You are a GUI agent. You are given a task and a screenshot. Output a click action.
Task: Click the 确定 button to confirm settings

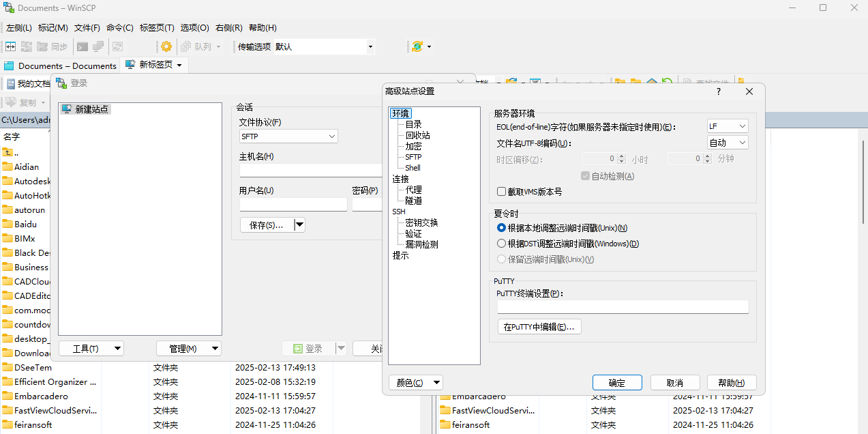616,382
